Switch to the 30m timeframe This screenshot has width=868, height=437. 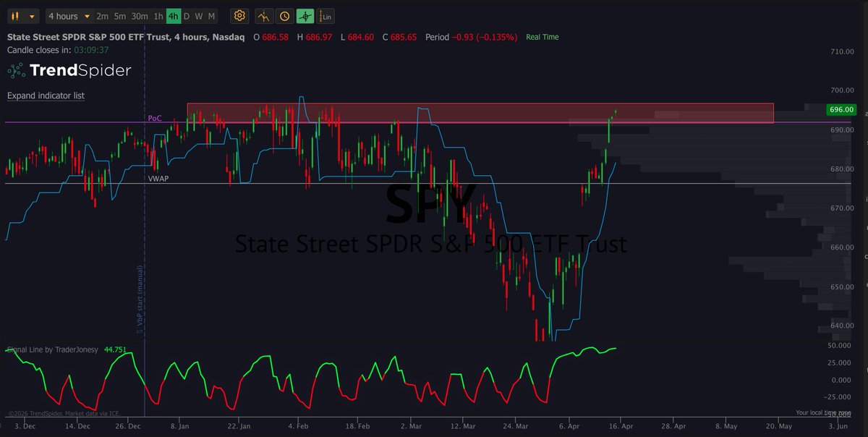pos(140,16)
